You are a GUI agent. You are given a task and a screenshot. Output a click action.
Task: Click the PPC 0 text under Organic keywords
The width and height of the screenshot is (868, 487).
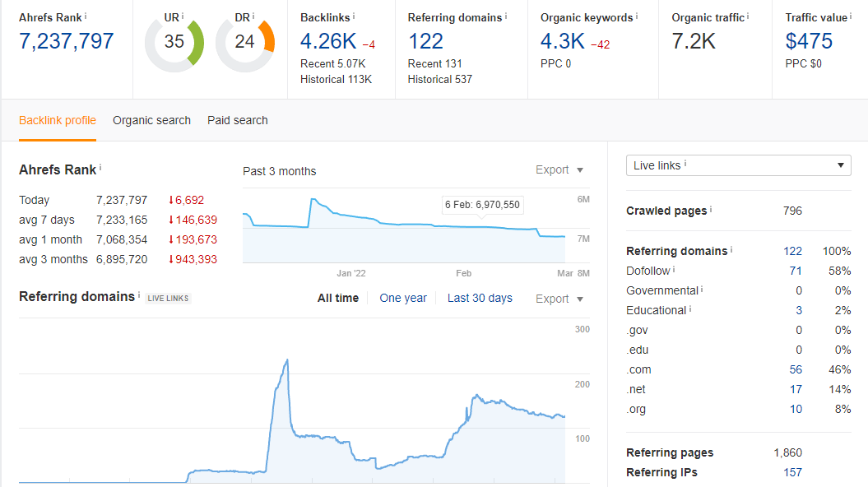click(x=555, y=63)
